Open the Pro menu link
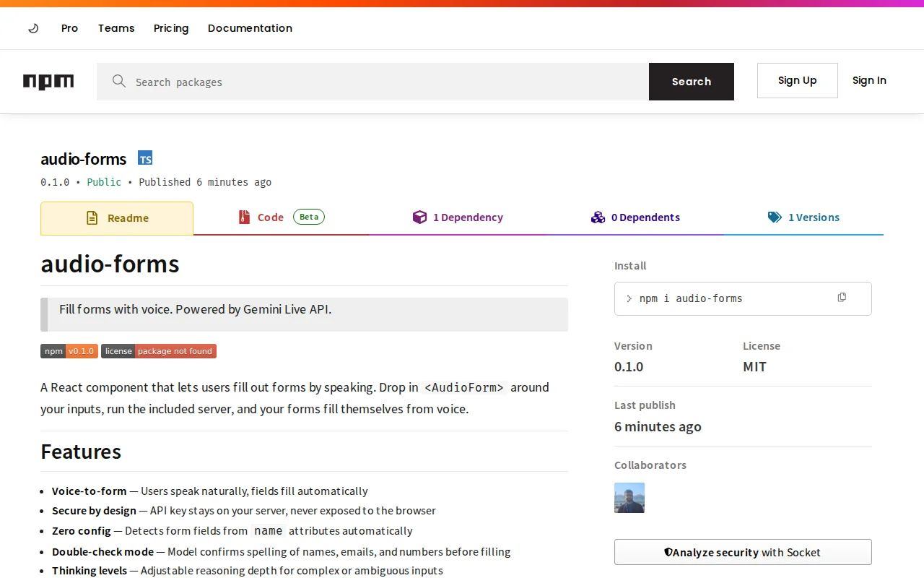 pyautogui.click(x=69, y=28)
